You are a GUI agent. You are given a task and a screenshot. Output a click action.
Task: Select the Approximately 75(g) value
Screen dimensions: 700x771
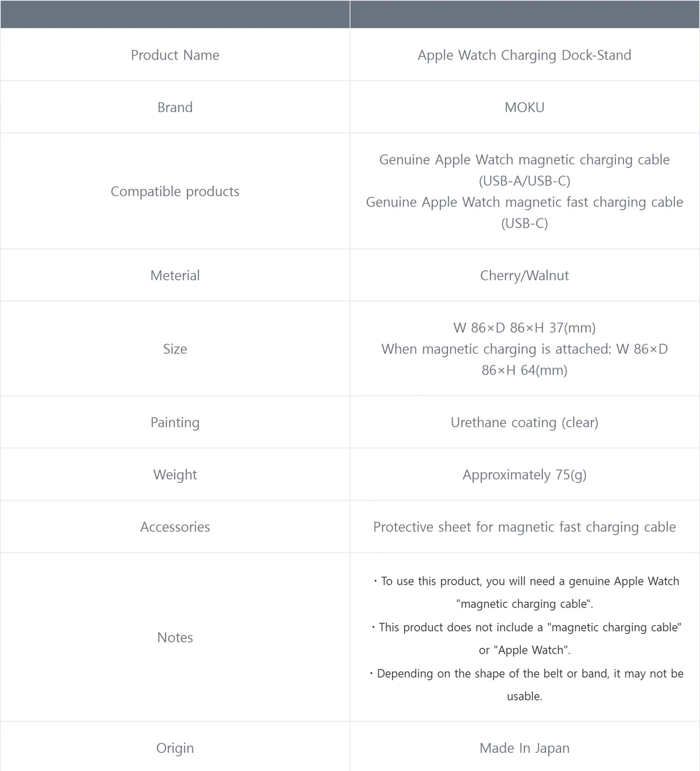tap(524, 475)
